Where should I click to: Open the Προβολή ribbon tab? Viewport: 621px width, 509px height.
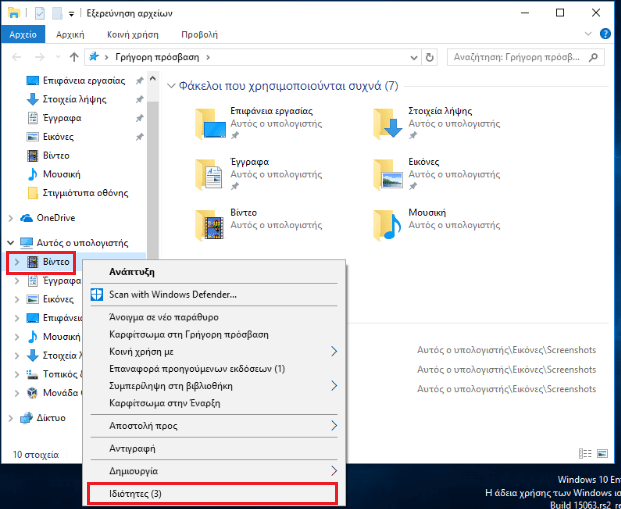click(200, 34)
